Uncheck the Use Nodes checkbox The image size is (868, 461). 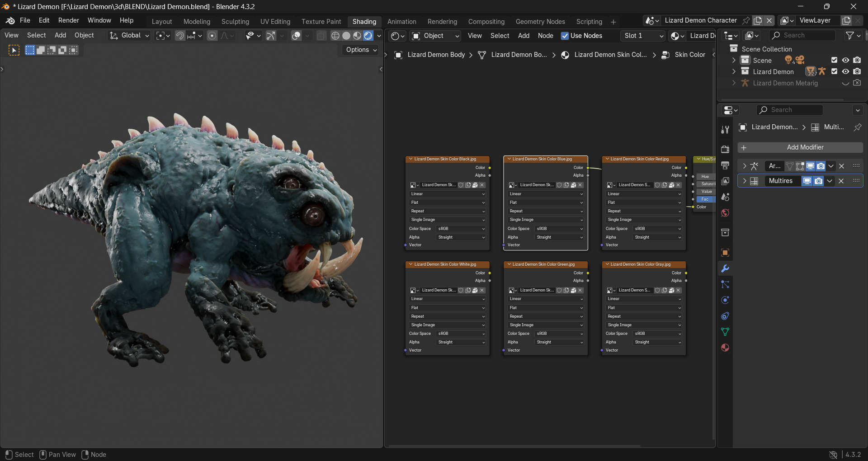[565, 36]
